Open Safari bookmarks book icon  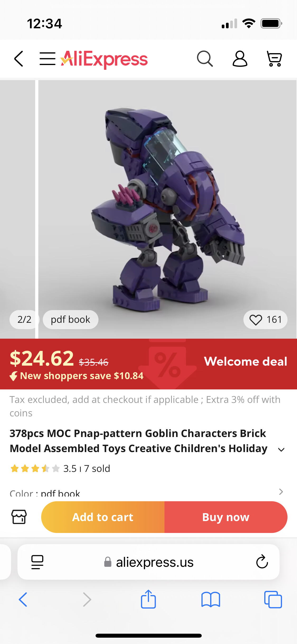point(210,599)
